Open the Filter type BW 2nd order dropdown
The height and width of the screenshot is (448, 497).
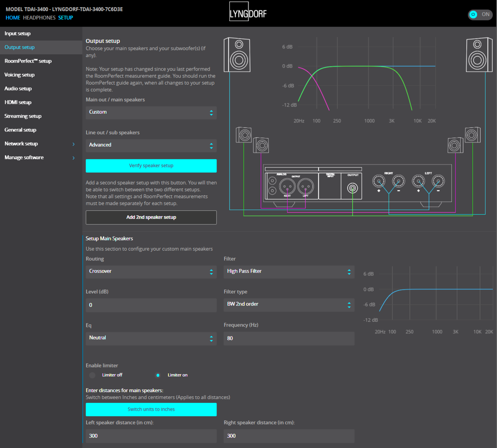click(x=289, y=305)
